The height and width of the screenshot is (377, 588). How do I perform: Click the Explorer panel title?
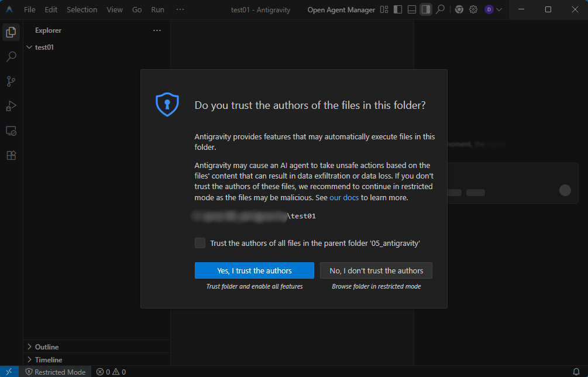click(48, 30)
